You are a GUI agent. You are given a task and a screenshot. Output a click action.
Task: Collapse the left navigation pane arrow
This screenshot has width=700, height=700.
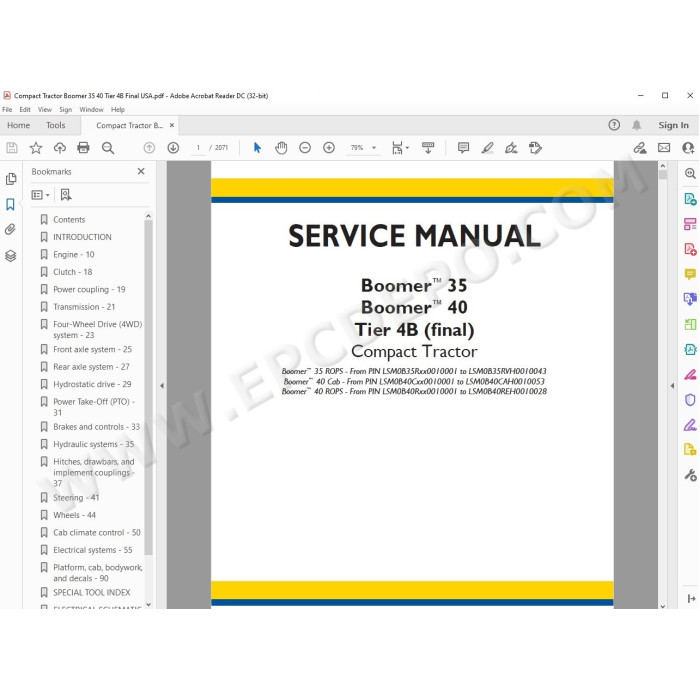click(x=162, y=386)
